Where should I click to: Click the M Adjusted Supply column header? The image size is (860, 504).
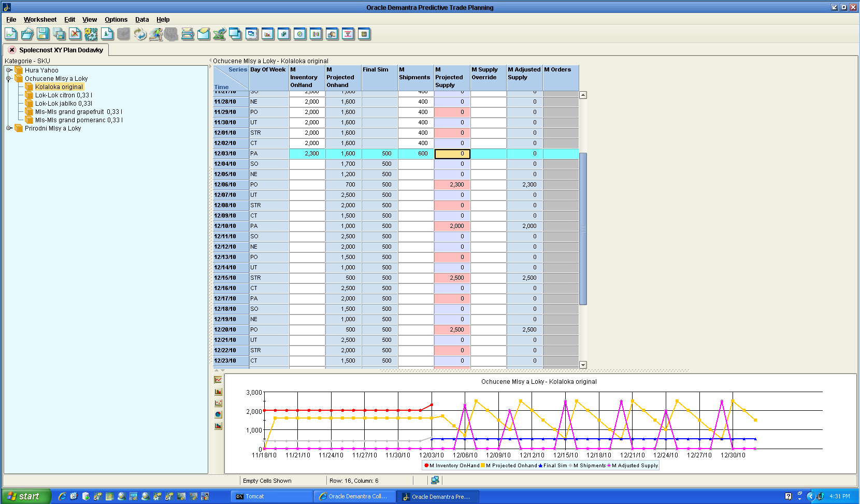click(524, 78)
